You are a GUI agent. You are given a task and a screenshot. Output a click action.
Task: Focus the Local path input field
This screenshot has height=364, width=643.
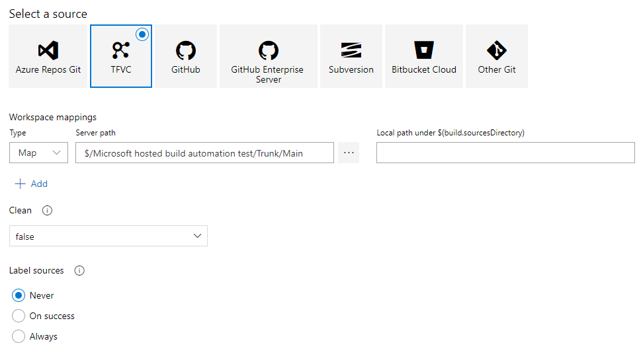coord(505,153)
